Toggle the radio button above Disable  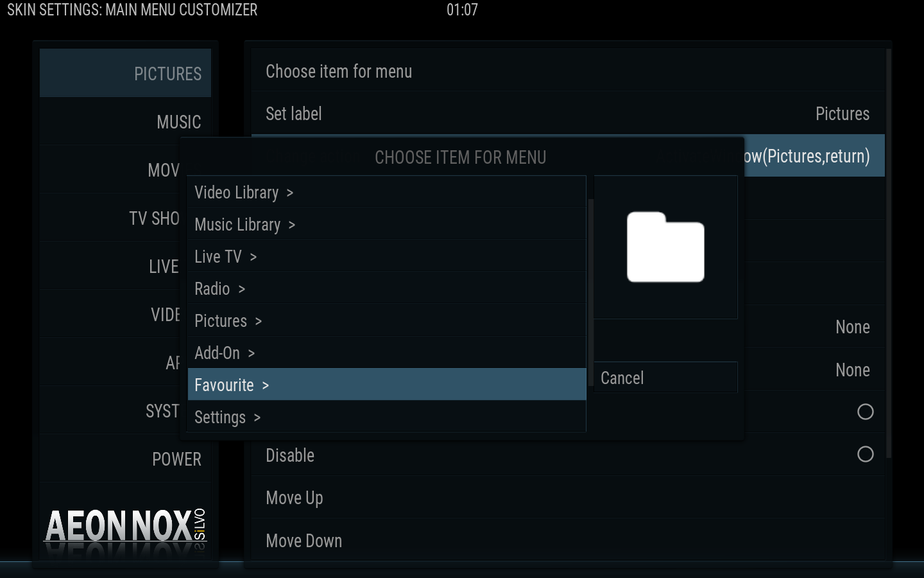[865, 412]
